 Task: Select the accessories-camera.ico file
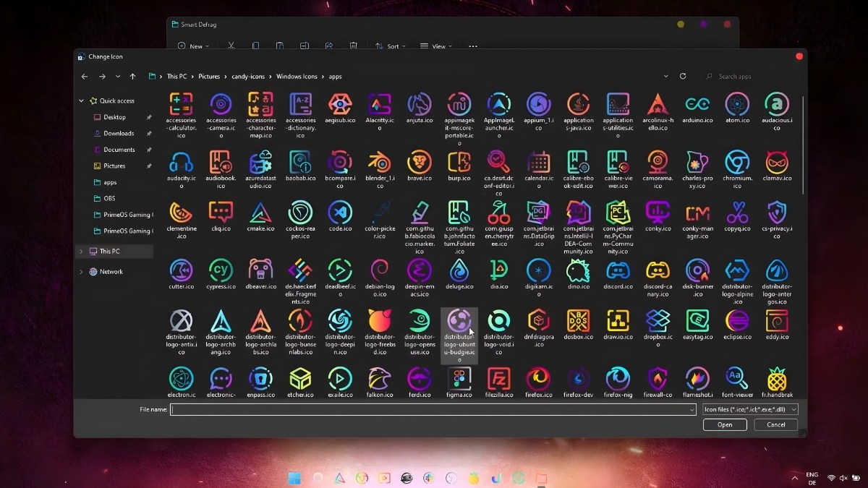pyautogui.click(x=221, y=112)
